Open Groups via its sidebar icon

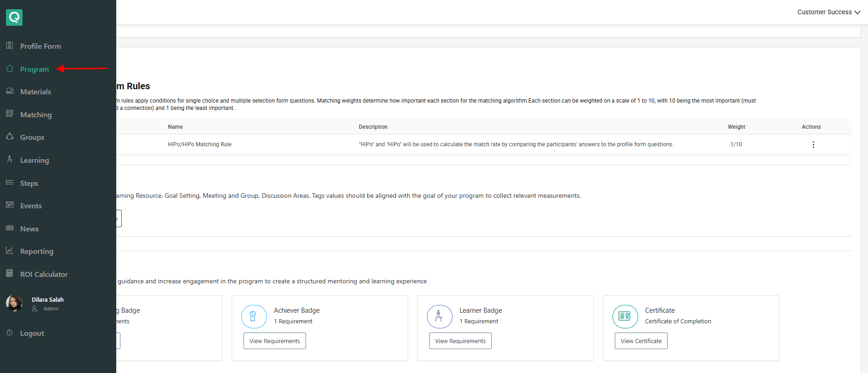pos(10,137)
